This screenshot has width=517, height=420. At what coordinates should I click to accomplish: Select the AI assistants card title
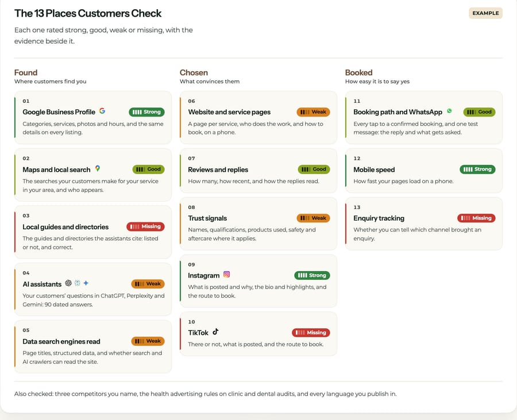click(42, 284)
